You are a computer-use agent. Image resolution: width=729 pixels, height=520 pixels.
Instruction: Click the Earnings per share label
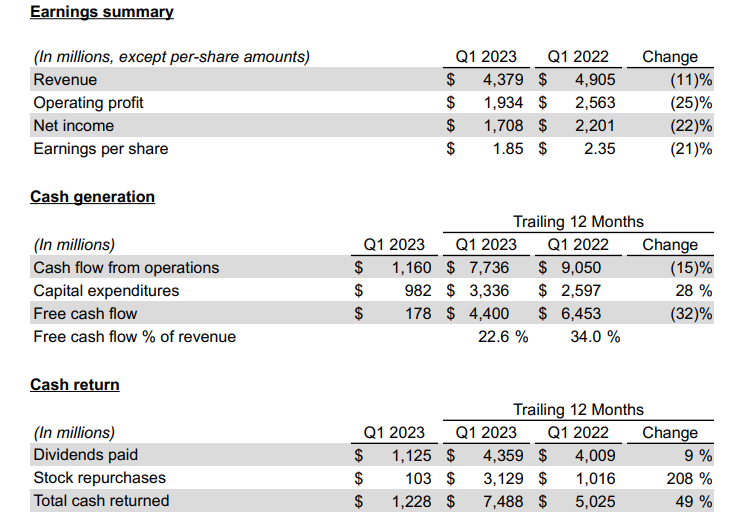[x=101, y=149]
